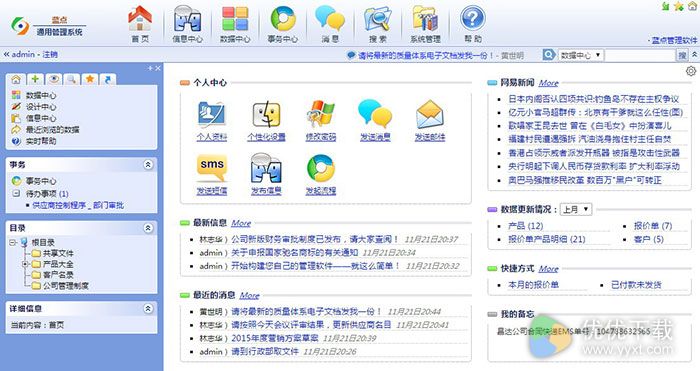Collapse the left sidebar with double-arrow
The height and width of the screenshot is (371, 700).
click(6, 54)
